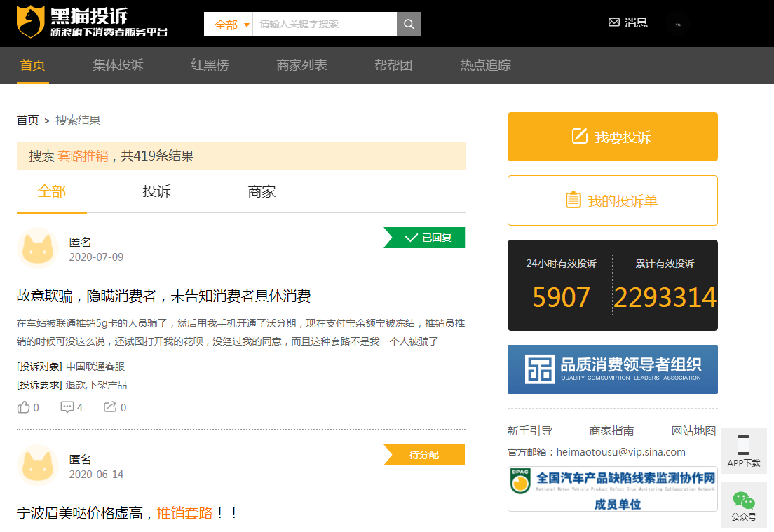This screenshot has width=774, height=532.
Task: Click 商家指南 link
Action: point(611,431)
